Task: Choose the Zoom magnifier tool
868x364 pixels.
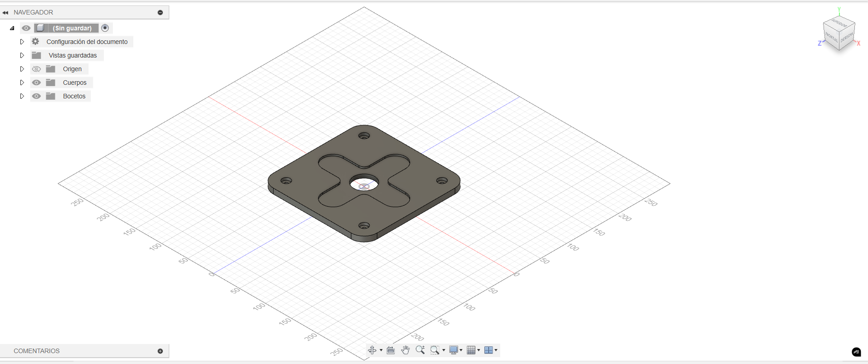Action: (x=420, y=350)
